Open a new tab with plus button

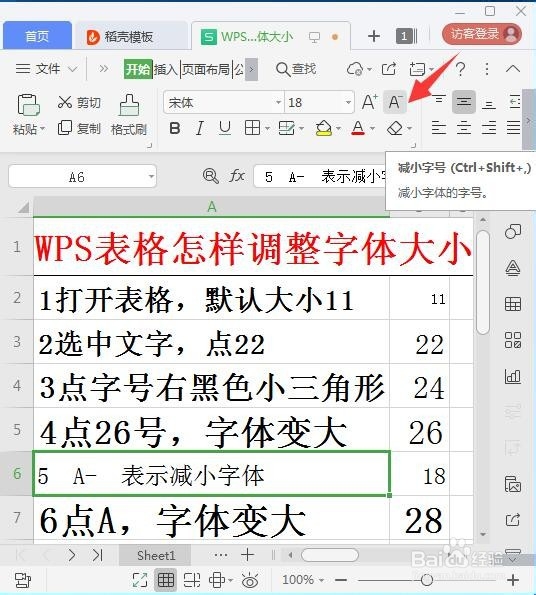click(374, 36)
